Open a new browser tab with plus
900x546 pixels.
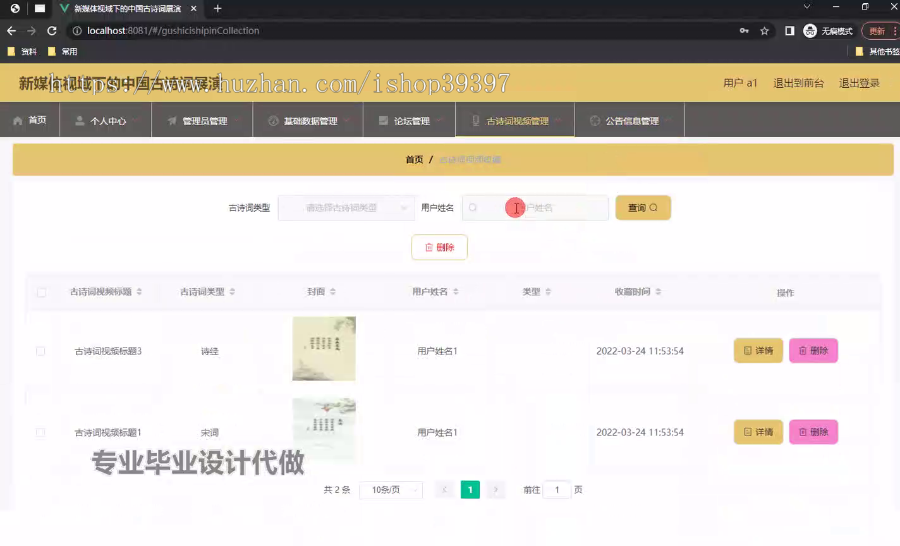(218, 9)
